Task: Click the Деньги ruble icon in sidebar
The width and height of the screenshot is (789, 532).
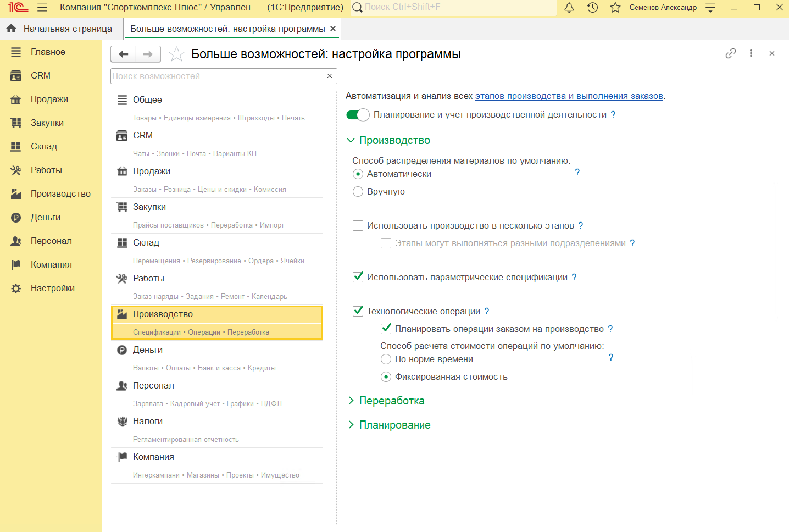Action: click(x=16, y=218)
